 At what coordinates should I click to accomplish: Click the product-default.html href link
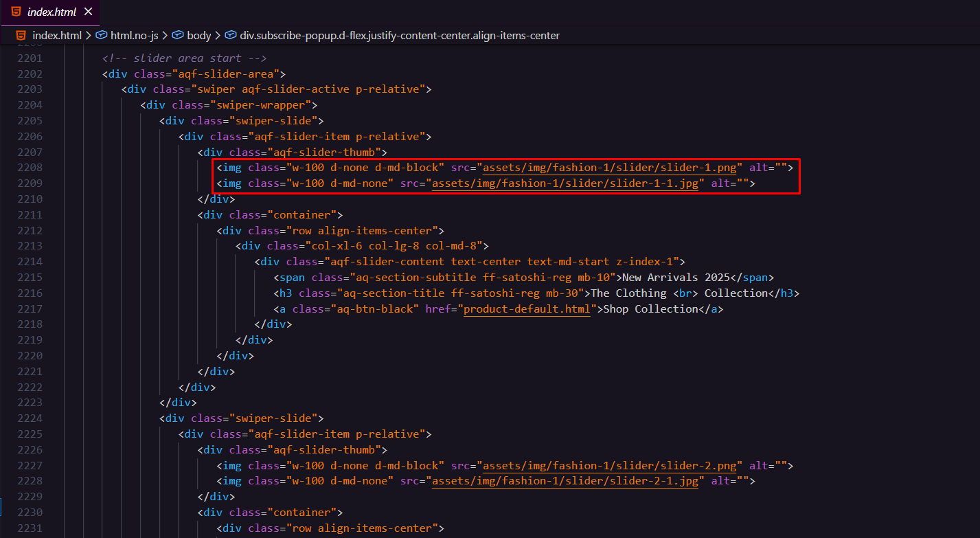click(527, 309)
